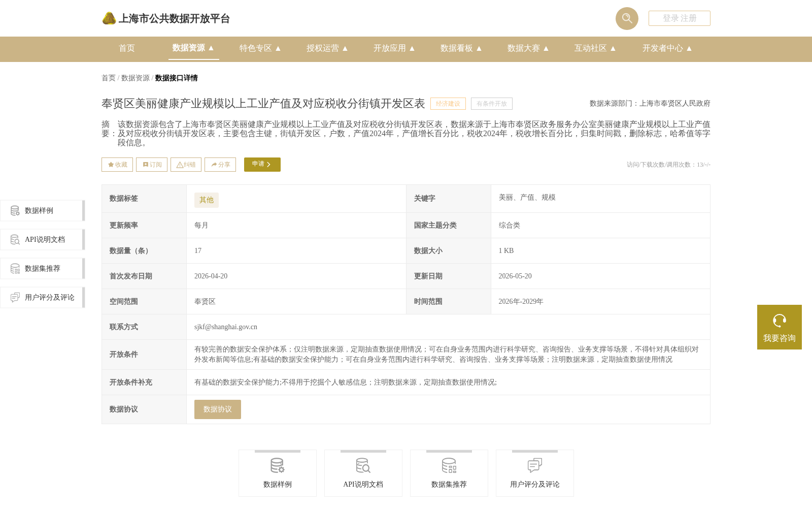Go to 首页 in navigation bar
The width and height of the screenshot is (812, 508).
(127, 48)
